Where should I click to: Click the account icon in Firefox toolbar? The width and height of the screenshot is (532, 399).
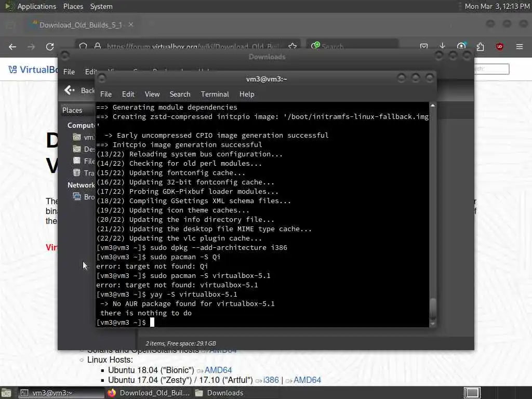tap(461, 46)
